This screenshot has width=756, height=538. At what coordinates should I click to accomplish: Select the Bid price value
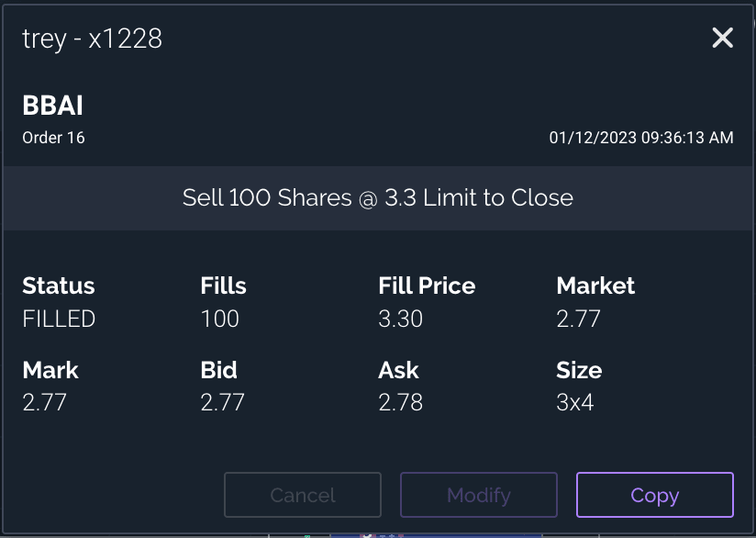tap(222, 401)
